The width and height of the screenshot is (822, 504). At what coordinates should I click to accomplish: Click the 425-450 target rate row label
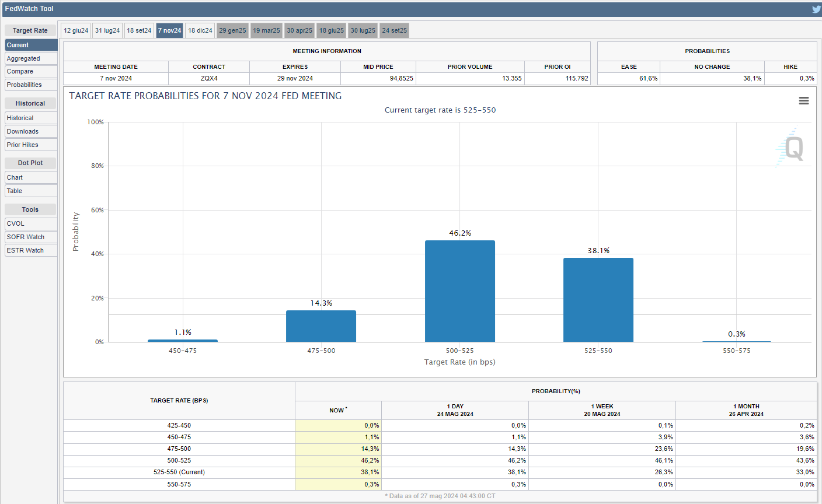(x=179, y=425)
